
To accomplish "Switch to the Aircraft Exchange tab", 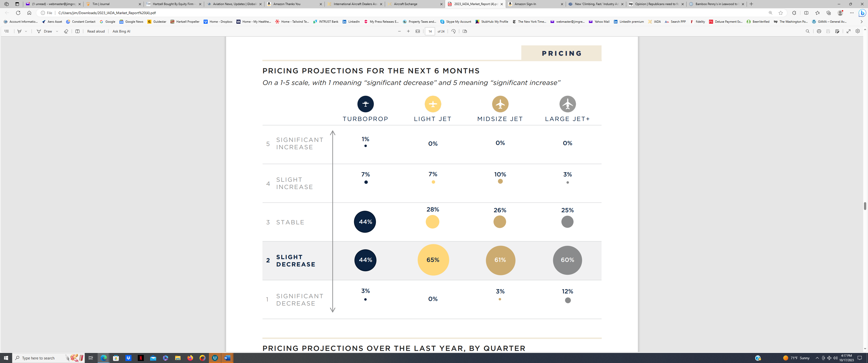I will click(415, 4).
